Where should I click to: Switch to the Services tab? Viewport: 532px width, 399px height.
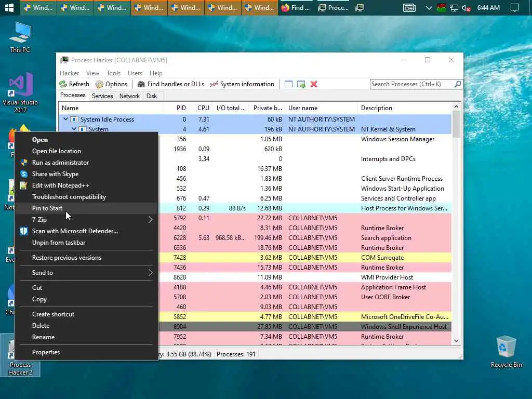102,96
